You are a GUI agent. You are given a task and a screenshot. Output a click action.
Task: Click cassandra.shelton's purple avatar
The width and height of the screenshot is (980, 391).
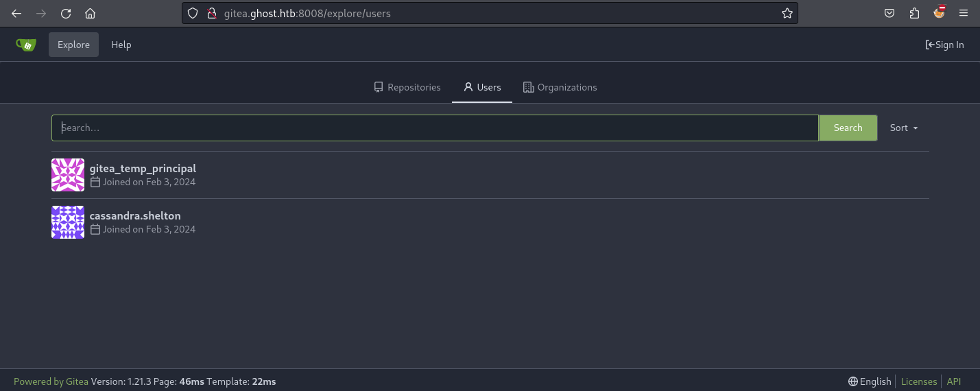tap(68, 222)
